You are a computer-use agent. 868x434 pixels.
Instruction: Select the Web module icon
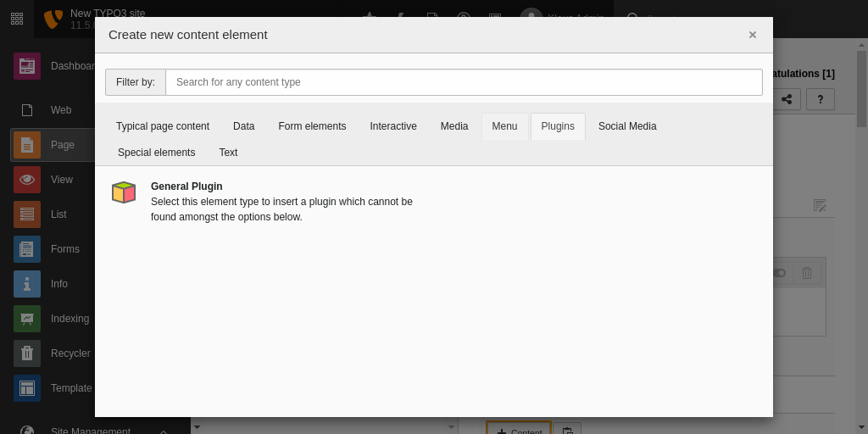tap(27, 110)
